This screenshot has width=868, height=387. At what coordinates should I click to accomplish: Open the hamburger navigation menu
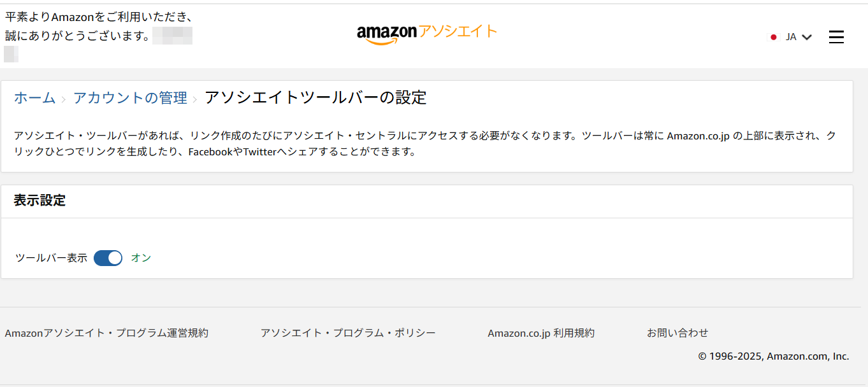836,37
